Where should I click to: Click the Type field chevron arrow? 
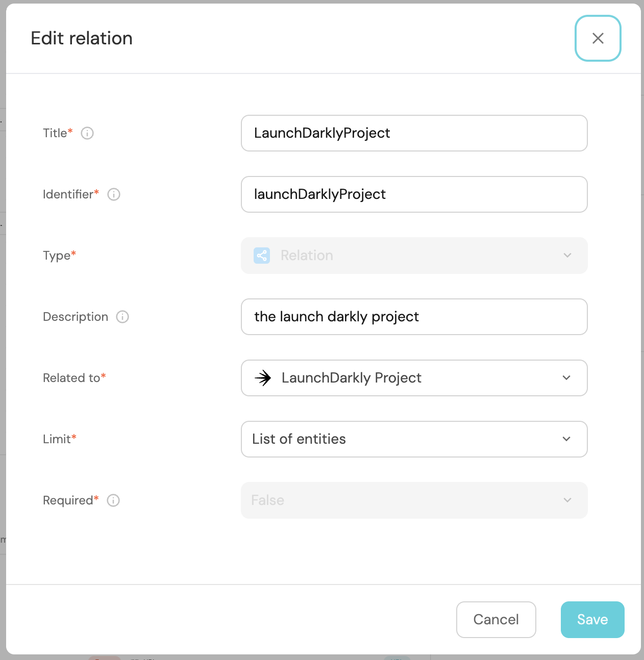point(567,256)
